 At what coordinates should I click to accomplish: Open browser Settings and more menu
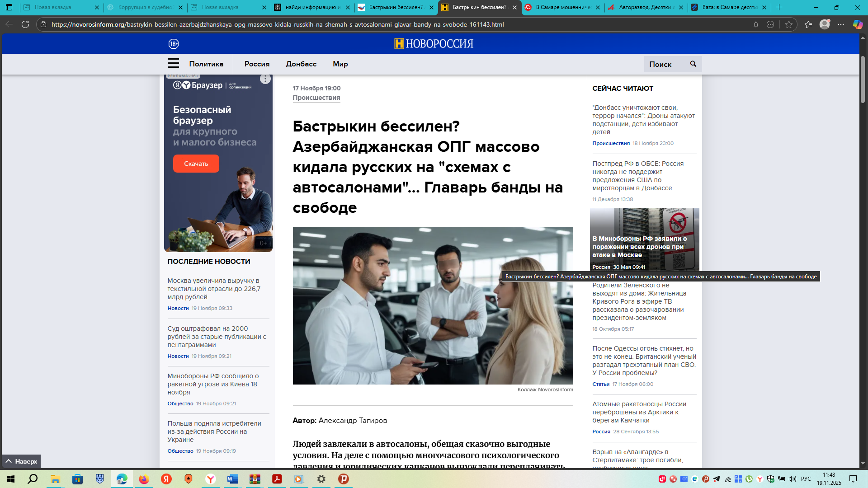pos(841,24)
